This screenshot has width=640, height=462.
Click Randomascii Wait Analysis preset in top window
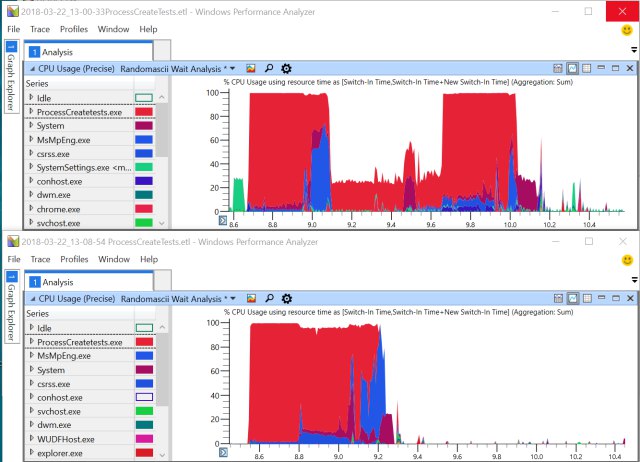(x=171, y=69)
